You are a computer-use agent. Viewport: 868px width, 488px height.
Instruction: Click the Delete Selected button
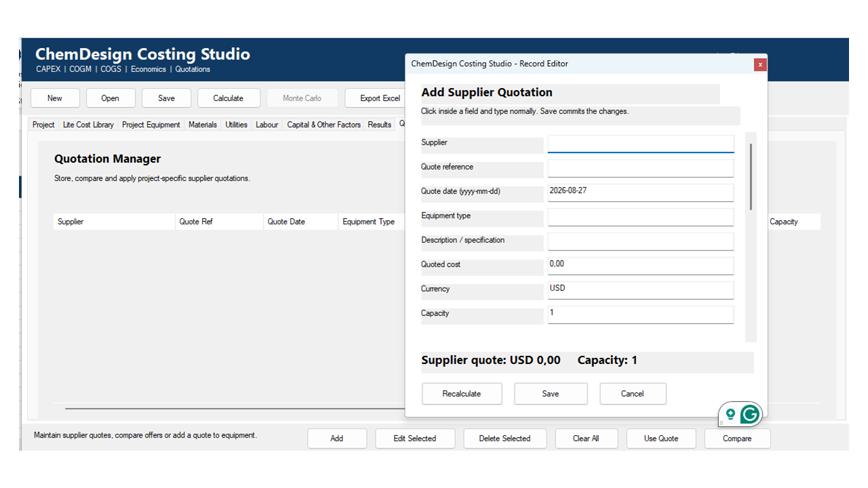click(505, 439)
